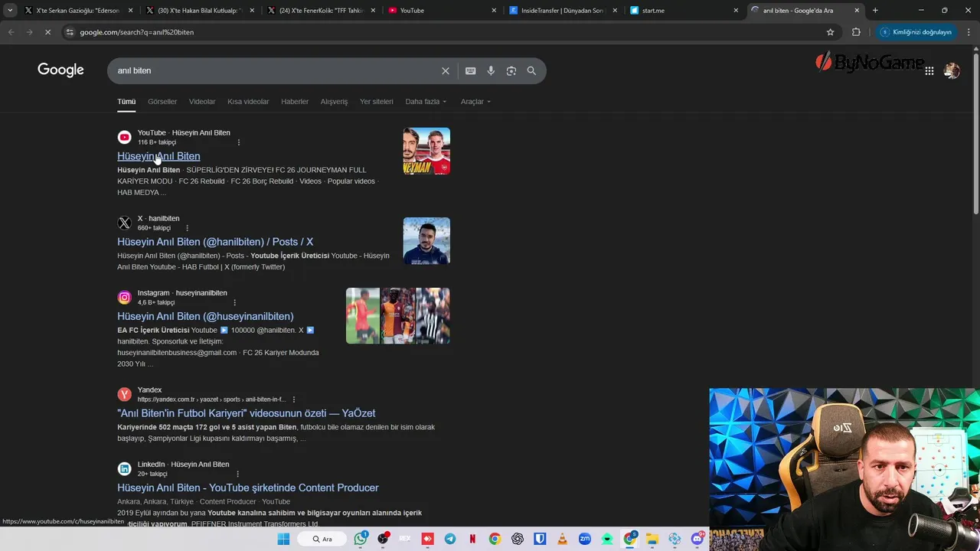Click the Kimliğinizi doğrulayın profile button
Image resolution: width=980 pixels, height=551 pixels.
[916, 32]
